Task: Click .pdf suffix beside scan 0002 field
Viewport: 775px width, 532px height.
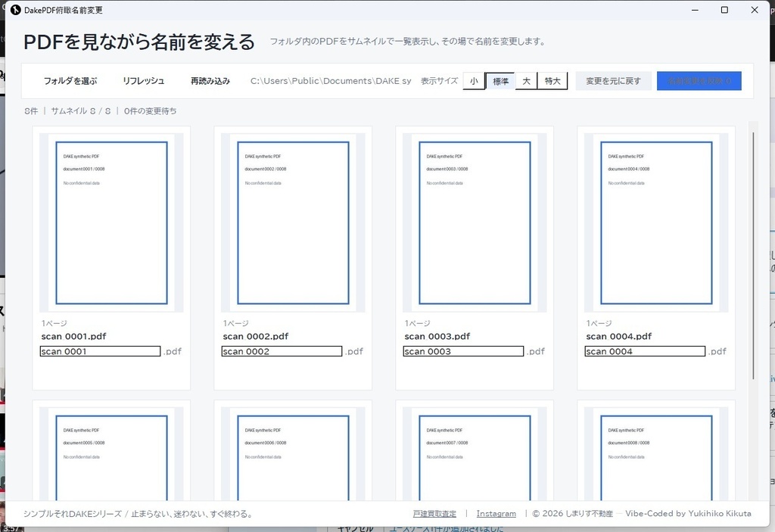Action: (x=354, y=352)
